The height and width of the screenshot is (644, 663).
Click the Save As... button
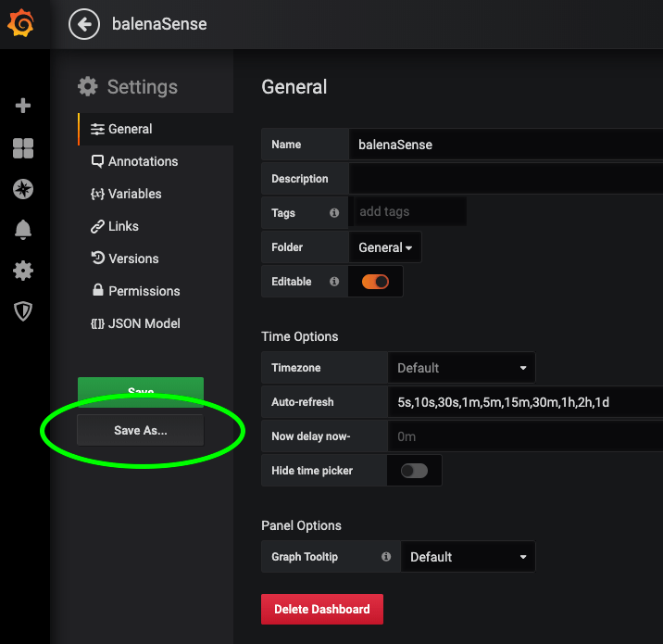click(x=141, y=431)
